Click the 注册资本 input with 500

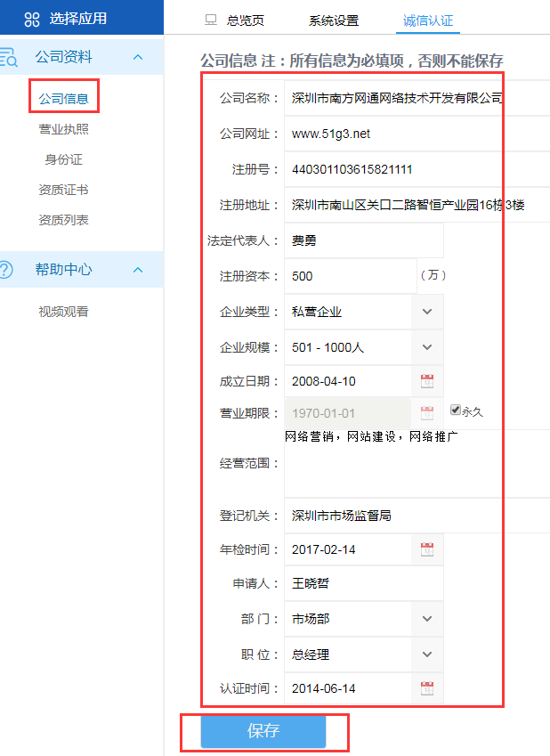(351, 276)
